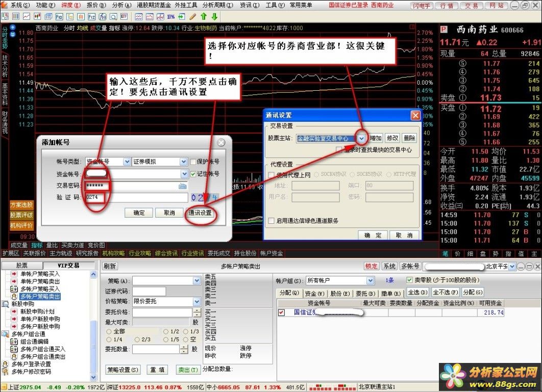Click the 增加 button in 通讯设置

[376, 138]
